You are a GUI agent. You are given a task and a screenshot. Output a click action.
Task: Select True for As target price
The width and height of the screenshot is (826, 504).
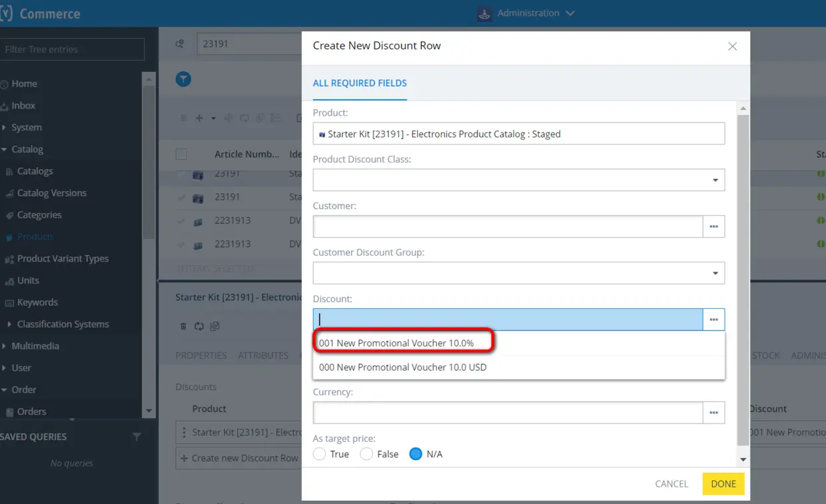click(319, 454)
